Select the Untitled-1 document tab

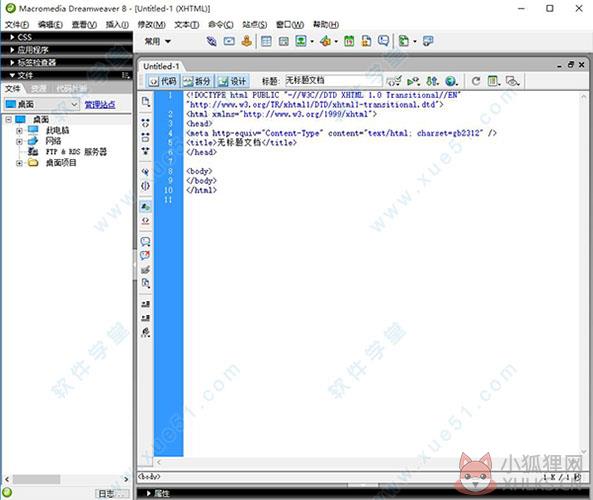[161, 66]
